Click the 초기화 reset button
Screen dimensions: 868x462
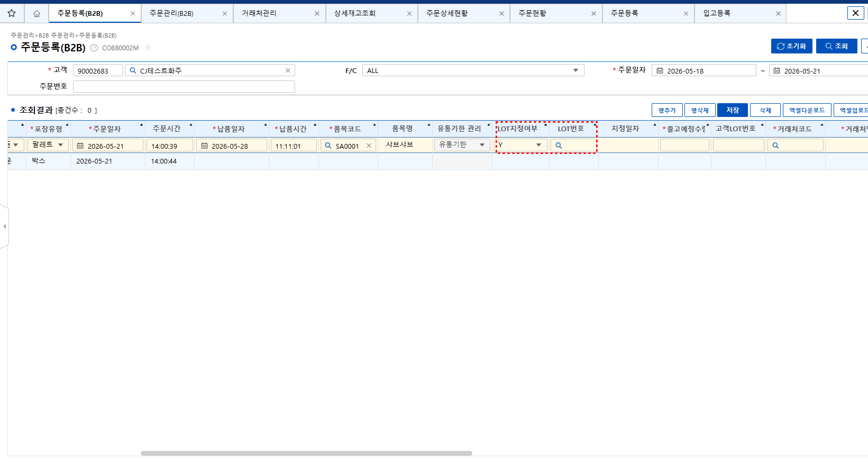coord(791,46)
